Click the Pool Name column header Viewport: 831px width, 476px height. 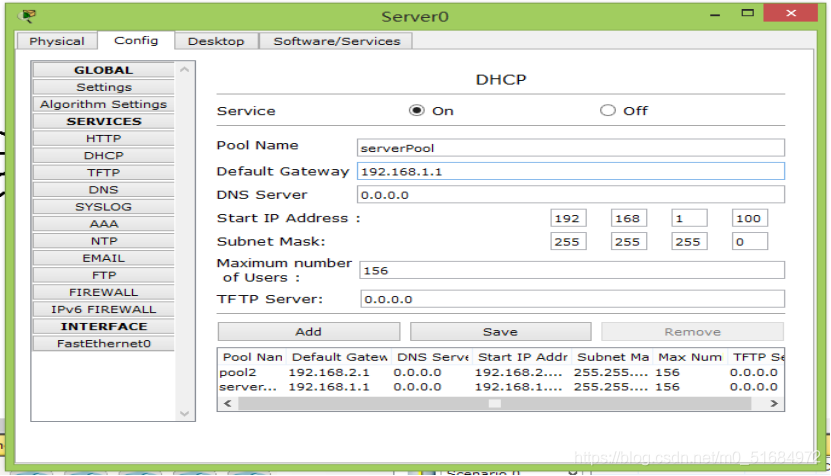(252, 357)
